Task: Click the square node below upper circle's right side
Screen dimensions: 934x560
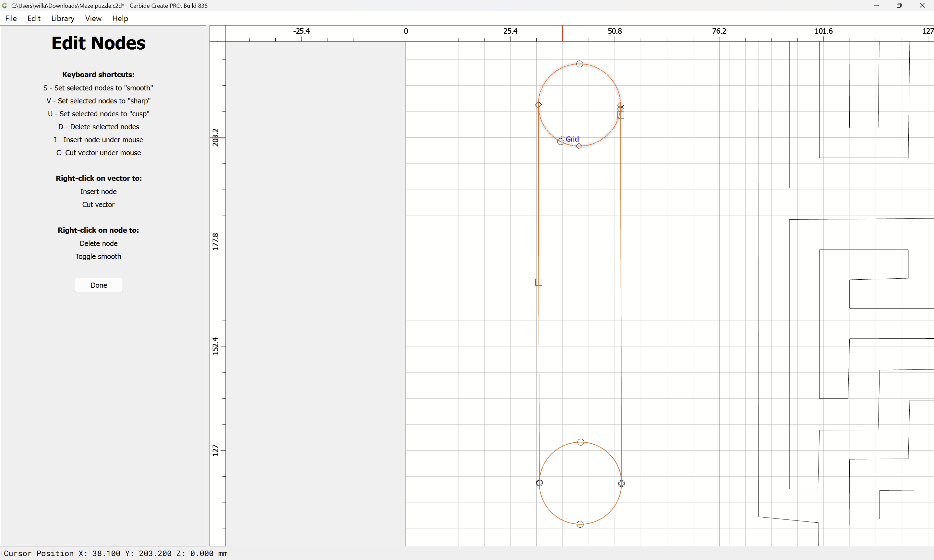Action: 621,115
